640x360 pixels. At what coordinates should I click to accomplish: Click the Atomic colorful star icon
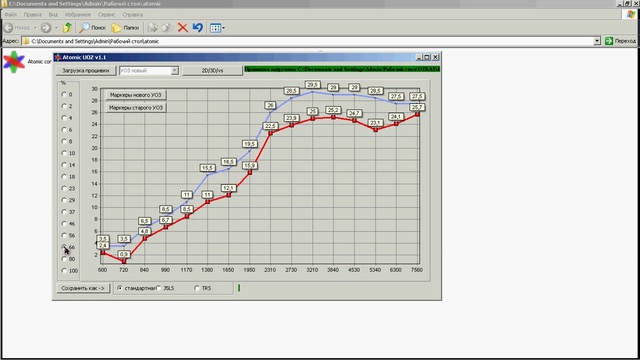(14, 62)
